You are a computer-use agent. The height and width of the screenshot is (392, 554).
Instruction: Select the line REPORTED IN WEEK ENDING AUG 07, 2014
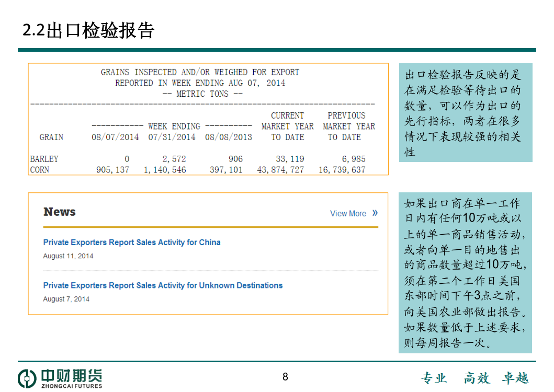click(x=200, y=83)
